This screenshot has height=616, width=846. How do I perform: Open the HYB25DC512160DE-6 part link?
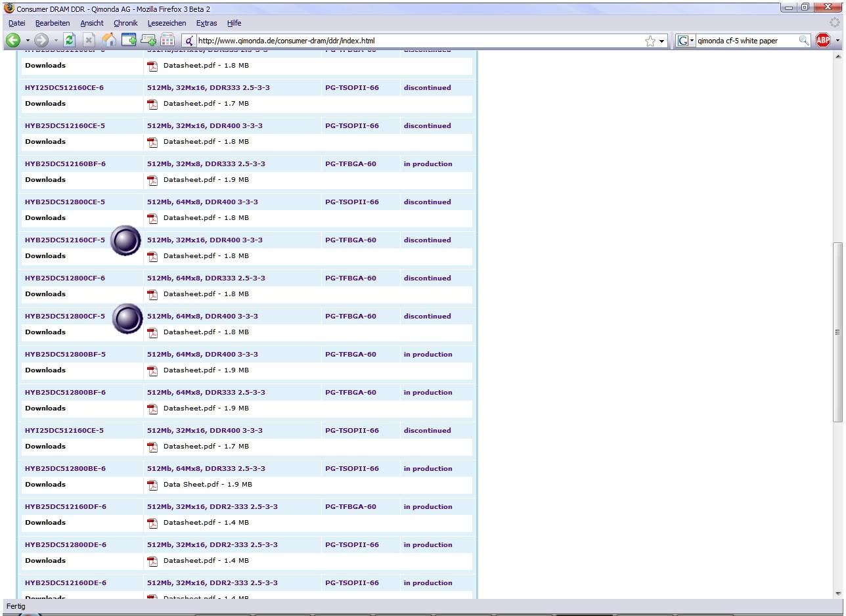tap(66, 583)
